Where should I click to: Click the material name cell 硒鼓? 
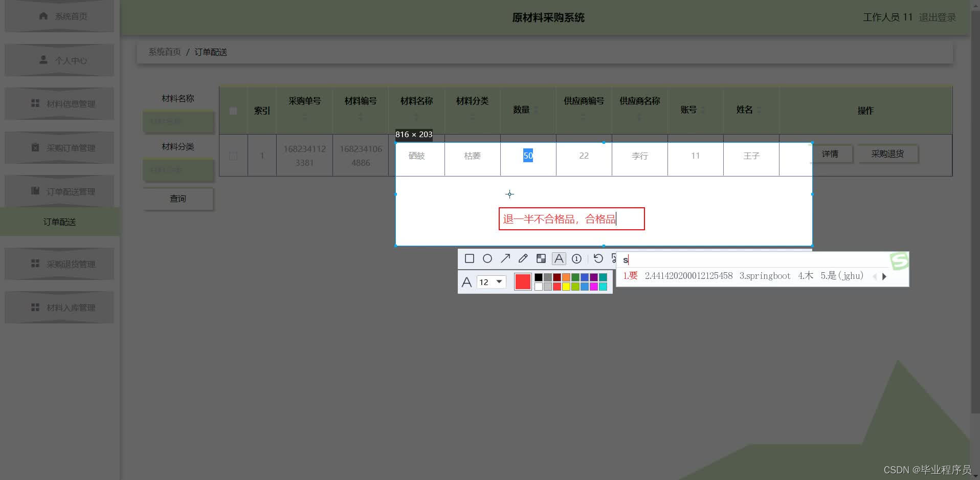416,156
